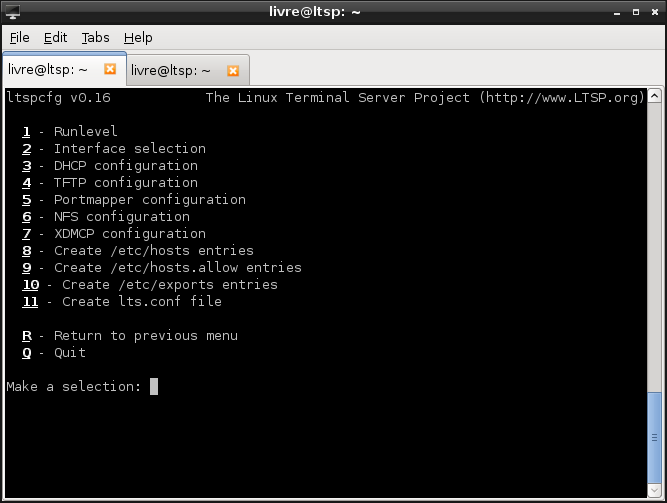The width and height of the screenshot is (667, 503).
Task: Click 'The Linux Terminal Server Project' text
Action: pos(338,97)
